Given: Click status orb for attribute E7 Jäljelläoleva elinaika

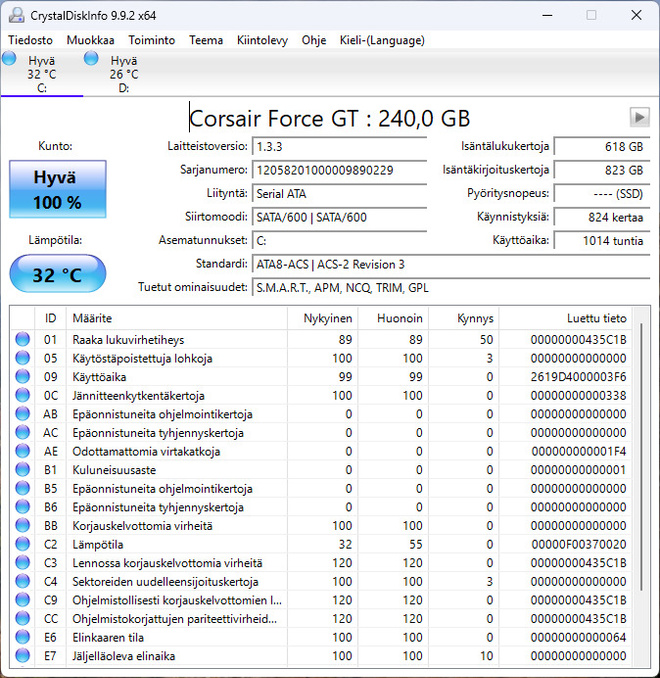Looking at the screenshot, I should [x=22, y=656].
